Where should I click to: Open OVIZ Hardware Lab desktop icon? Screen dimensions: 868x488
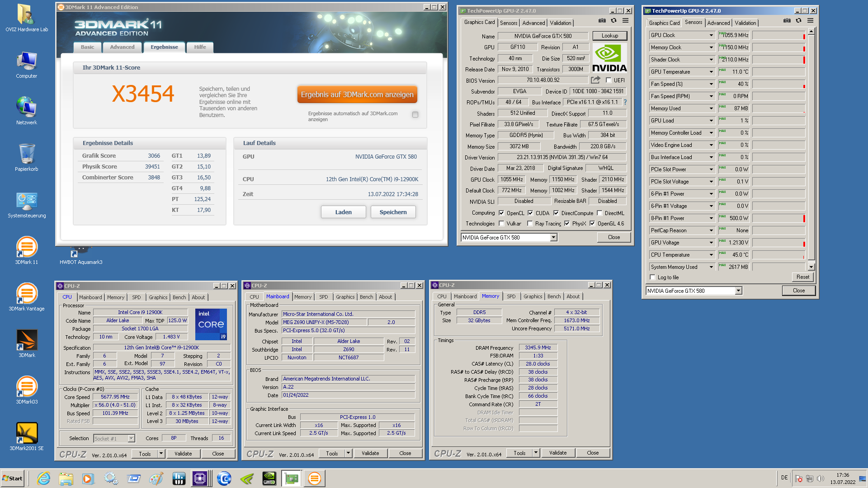point(27,18)
